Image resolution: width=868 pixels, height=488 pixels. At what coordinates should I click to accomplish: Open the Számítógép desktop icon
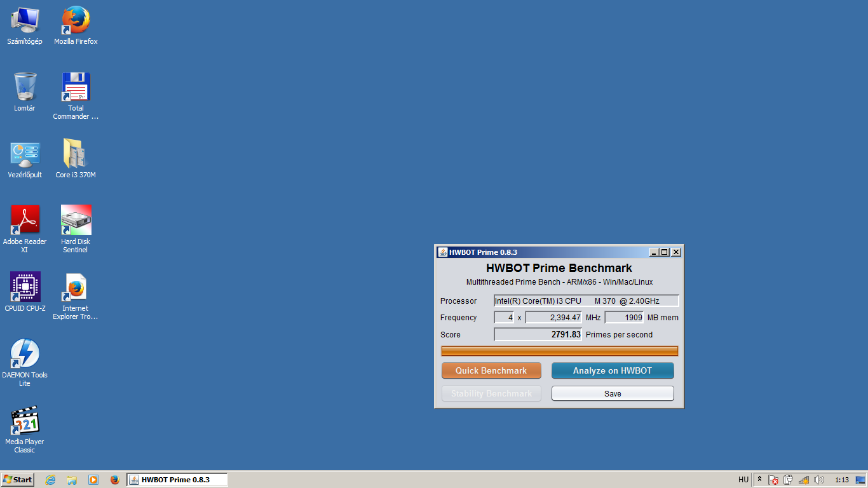click(25, 25)
